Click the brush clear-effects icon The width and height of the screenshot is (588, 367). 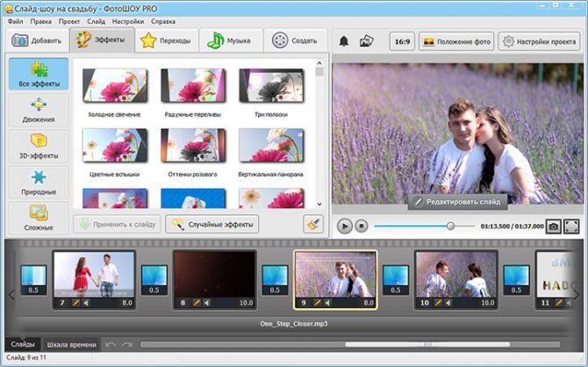pyautogui.click(x=313, y=224)
